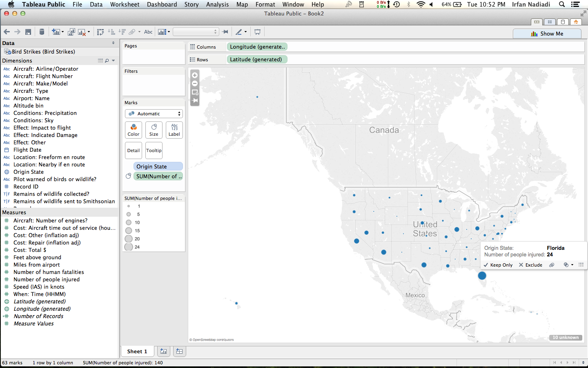This screenshot has width=588, height=368.
Task: Click the Abc show mark labels icon
Action: pos(148,32)
